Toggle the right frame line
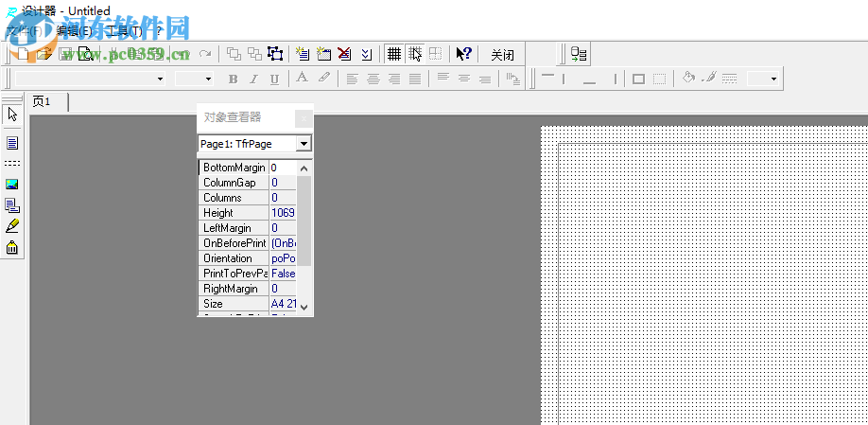This screenshot has width=868, height=425. pyautogui.click(x=615, y=79)
